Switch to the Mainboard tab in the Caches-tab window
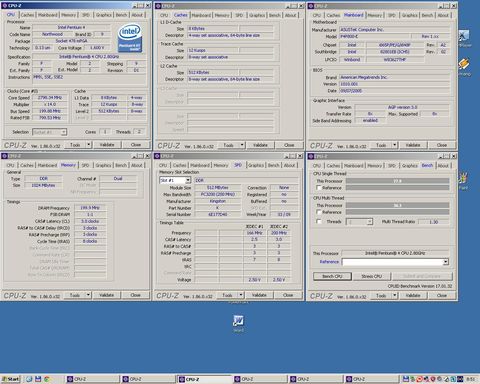This screenshot has height=384, width=480. point(201,15)
